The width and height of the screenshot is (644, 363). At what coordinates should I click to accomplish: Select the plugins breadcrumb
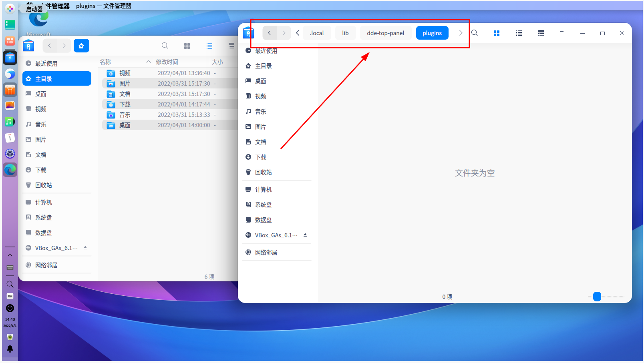[x=432, y=33]
